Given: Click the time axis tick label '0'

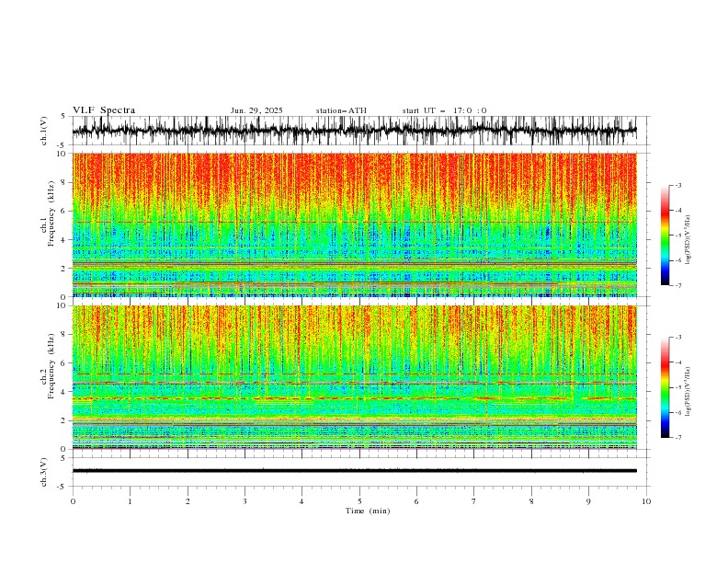Looking at the screenshot, I should coord(73,501).
